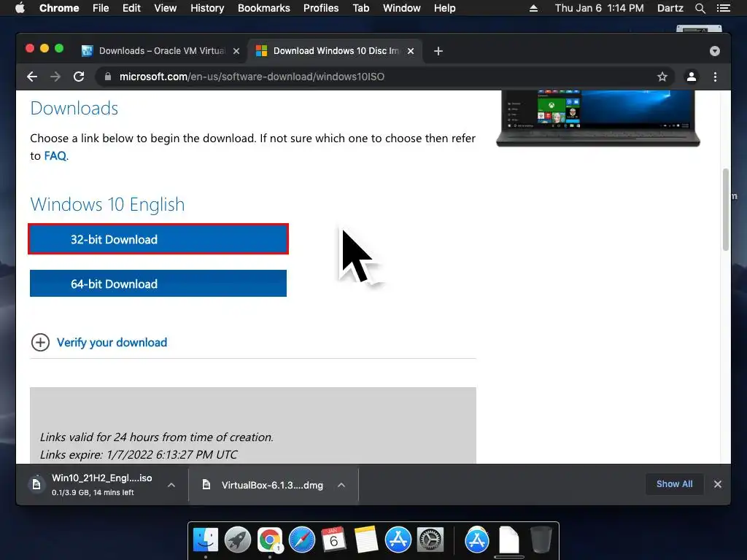The height and width of the screenshot is (560, 747).
Task: Open the File menu
Action: coord(101,8)
